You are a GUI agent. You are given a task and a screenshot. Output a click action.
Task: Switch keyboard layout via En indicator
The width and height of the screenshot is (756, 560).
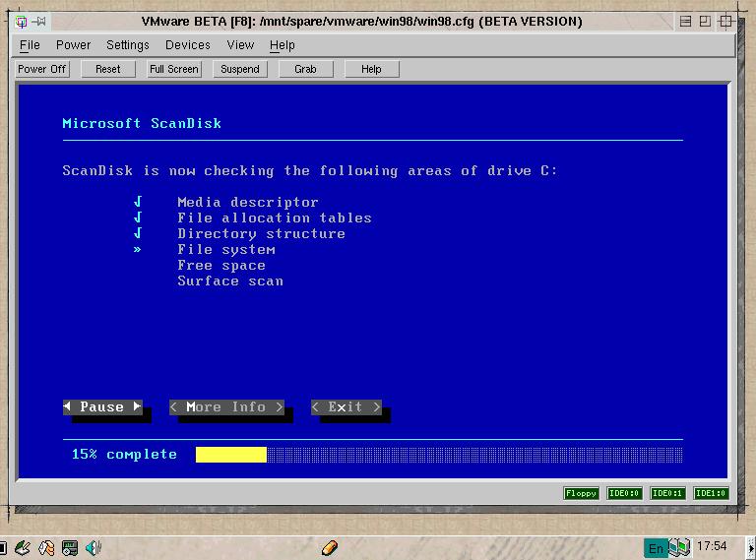point(656,547)
